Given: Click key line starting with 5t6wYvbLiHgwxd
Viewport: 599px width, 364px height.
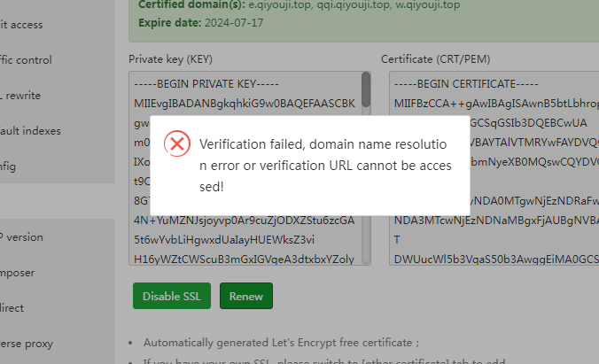Looking at the screenshot, I should (224, 240).
